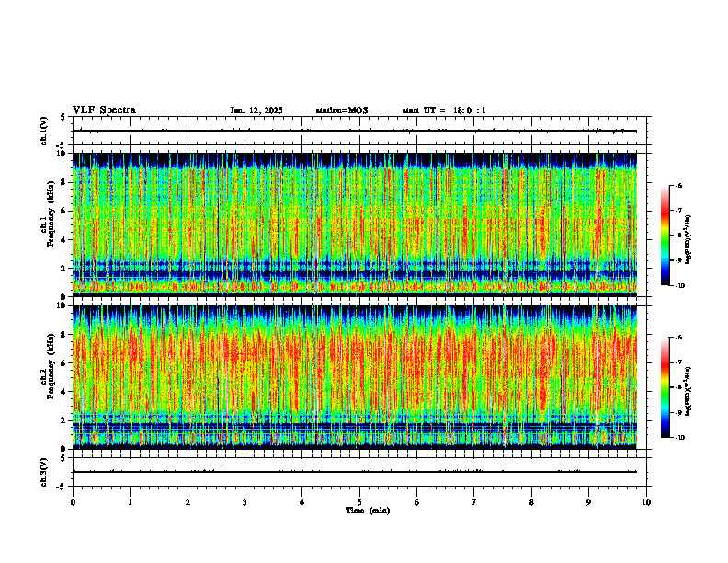The width and height of the screenshot is (728, 563).
Task: Click the upper color bar for ch.1 PSD
Action: [665, 236]
